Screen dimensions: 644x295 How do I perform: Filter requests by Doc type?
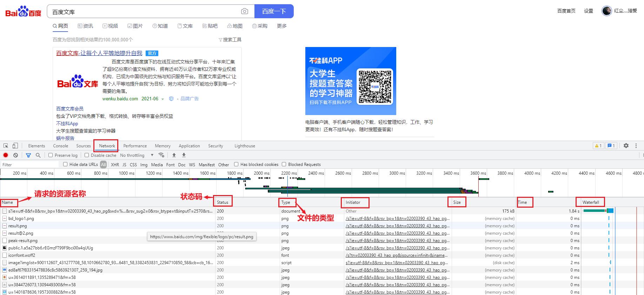click(x=182, y=165)
